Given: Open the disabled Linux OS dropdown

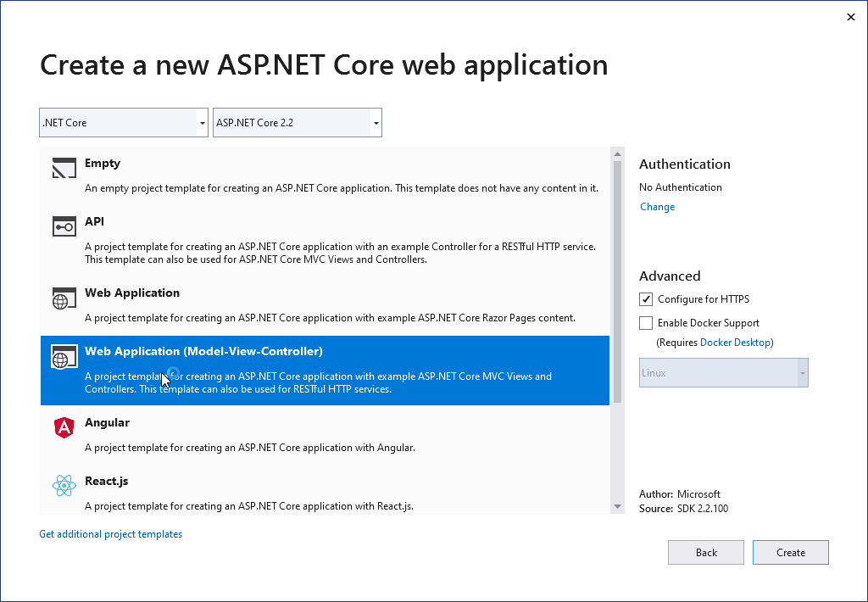Looking at the screenshot, I should pos(724,373).
